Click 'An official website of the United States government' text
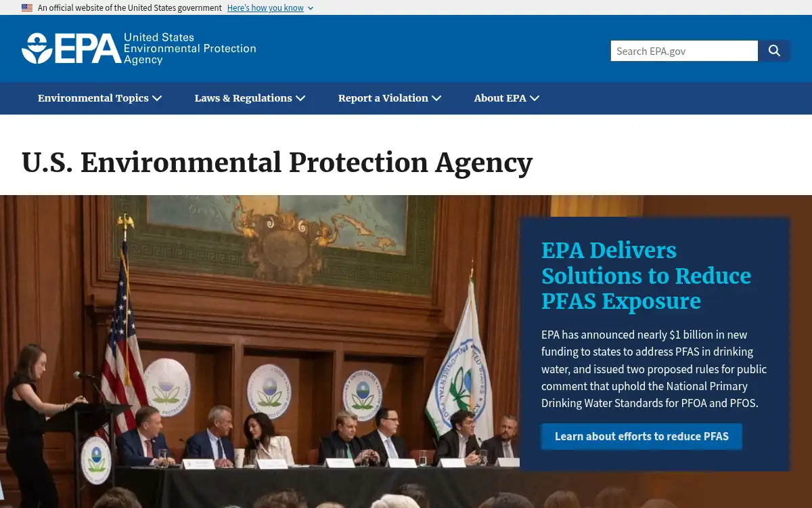The height and width of the screenshot is (508, 812). click(130, 8)
